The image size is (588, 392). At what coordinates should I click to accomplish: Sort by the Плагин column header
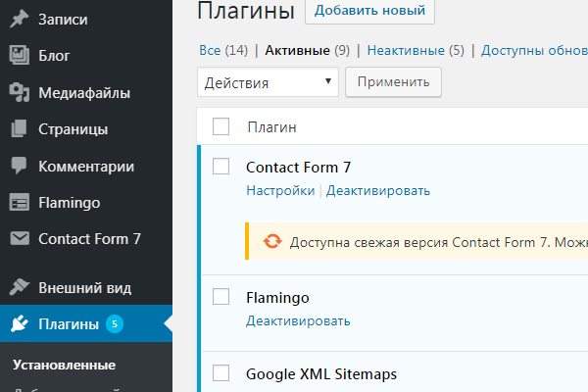click(271, 127)
